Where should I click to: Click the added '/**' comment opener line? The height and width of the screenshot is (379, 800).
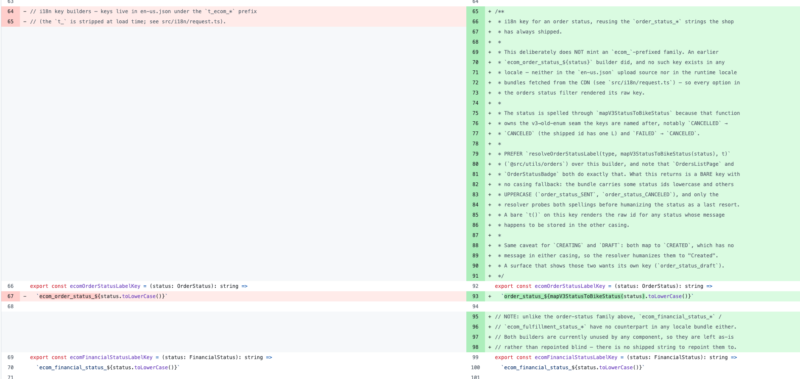click(499, 11)
